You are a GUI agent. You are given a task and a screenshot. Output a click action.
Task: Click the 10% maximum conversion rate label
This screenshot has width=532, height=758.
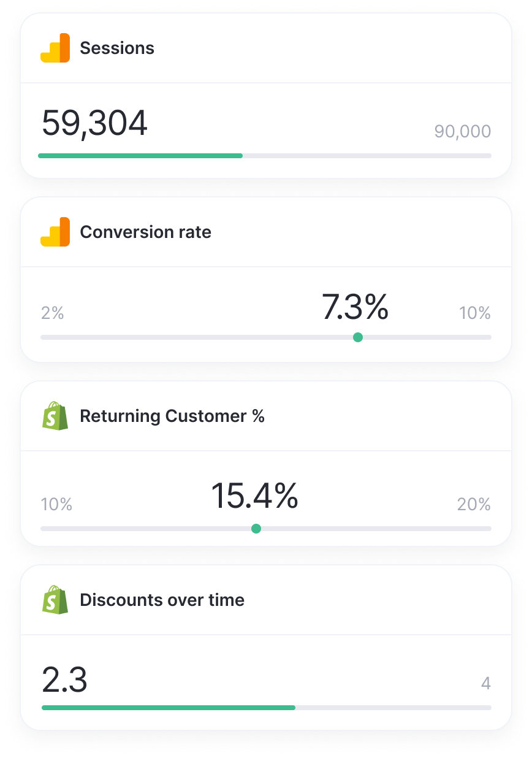pos(475,313)
